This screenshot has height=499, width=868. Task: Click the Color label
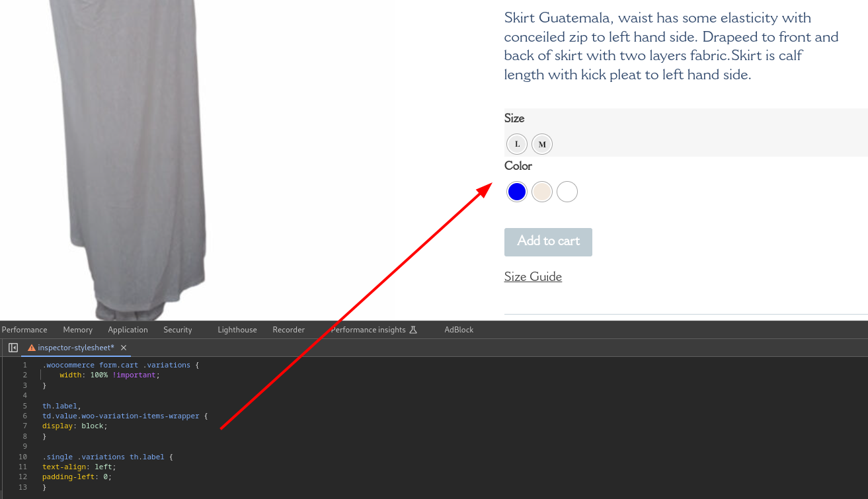click(x=518, y=166)
